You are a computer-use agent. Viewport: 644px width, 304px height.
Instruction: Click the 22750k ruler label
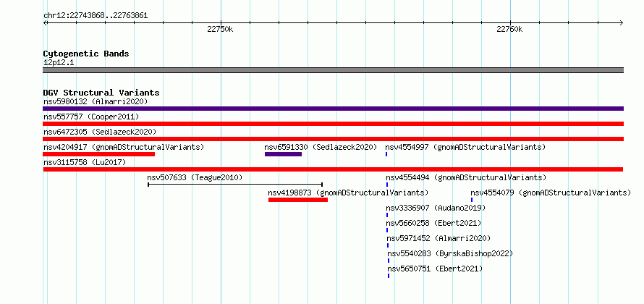point(221,29)
